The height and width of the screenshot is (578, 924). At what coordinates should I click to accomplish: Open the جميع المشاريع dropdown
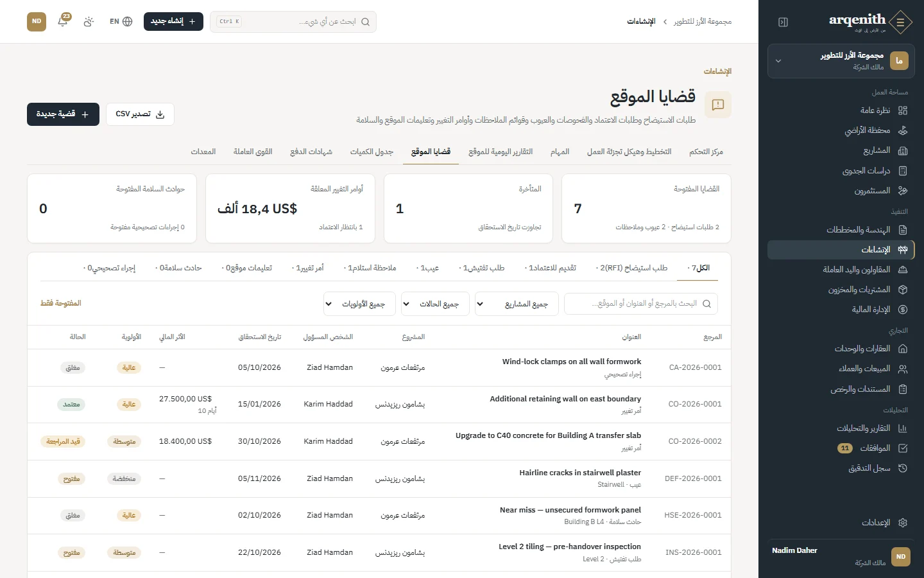coord(517,304)
